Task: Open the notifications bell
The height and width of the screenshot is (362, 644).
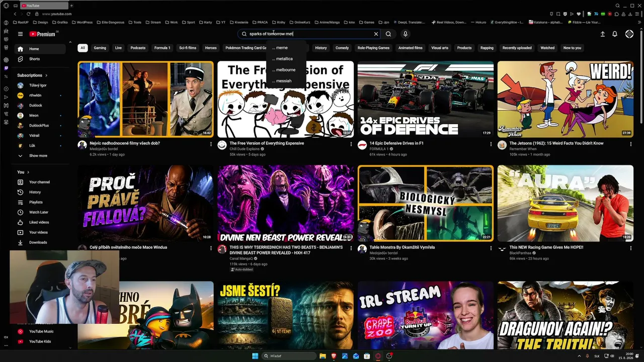Action: click(615, 34)
